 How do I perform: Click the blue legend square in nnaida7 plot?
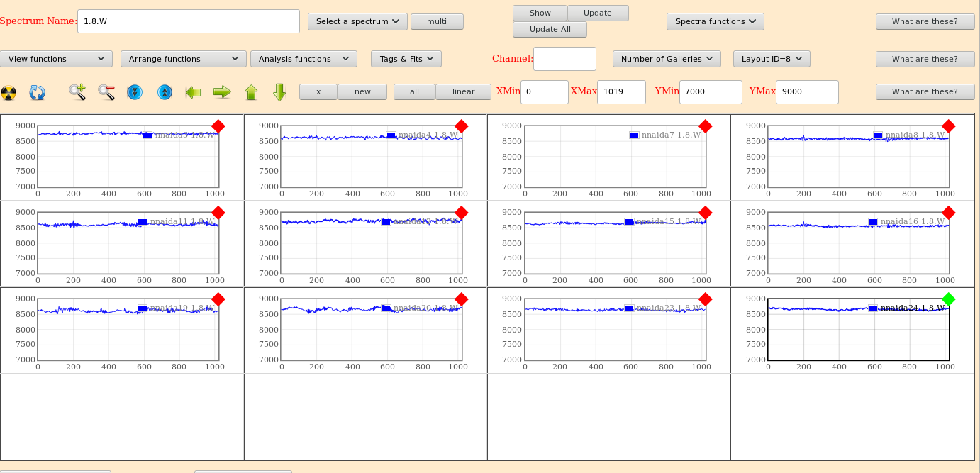point(634,135)
